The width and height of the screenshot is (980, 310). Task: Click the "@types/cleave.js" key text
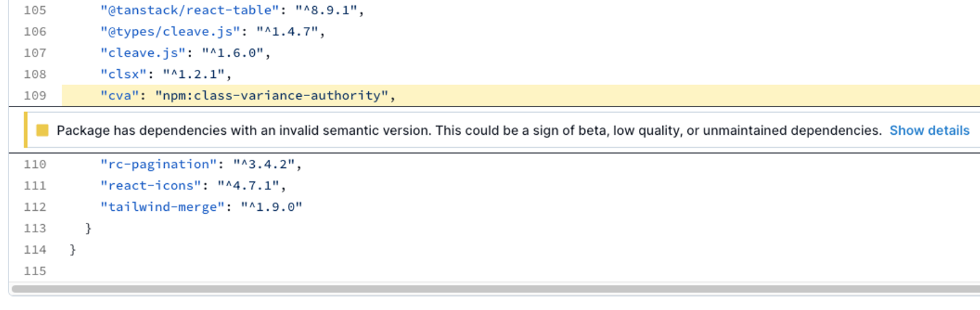170,32
